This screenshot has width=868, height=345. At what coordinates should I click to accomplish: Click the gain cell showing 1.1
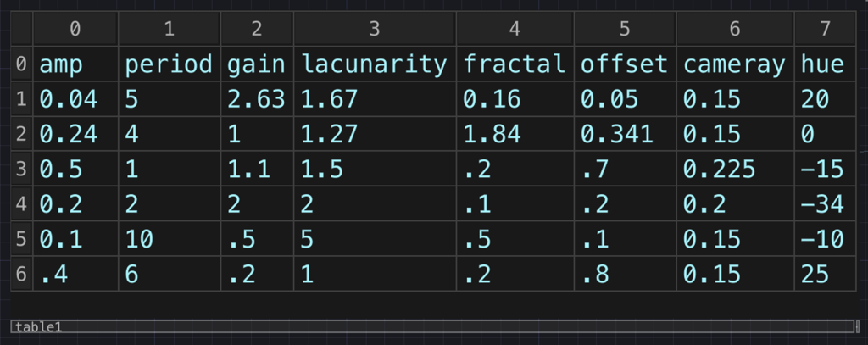pos(258,169)
